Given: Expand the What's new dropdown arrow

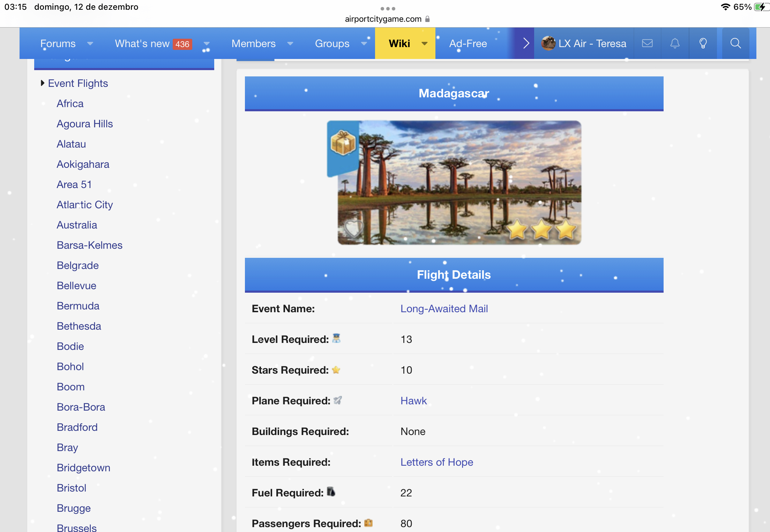Looking at the screenshot, I should click(207, 44).
